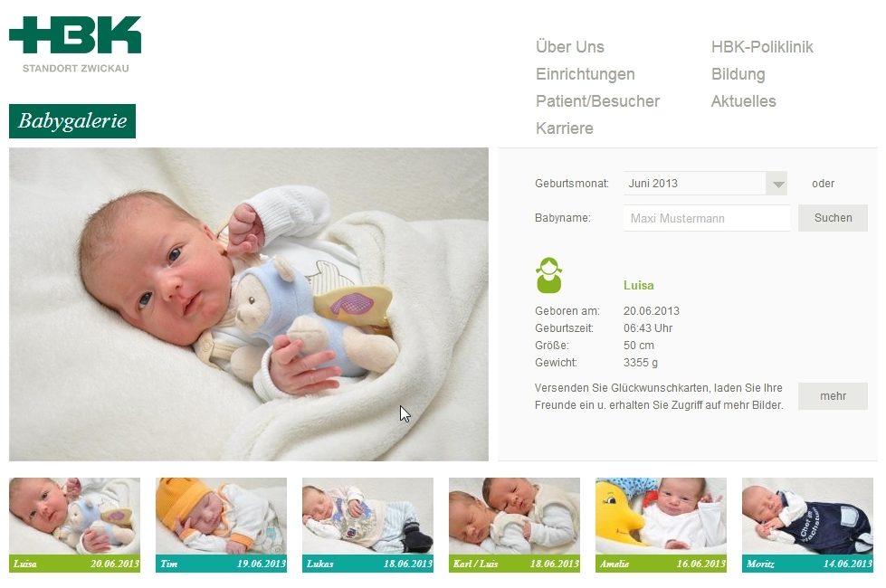Open the Geburtsmonat dropdown arrow
The height and width of the screenshot is (588, 886).
tap(776, 184)
